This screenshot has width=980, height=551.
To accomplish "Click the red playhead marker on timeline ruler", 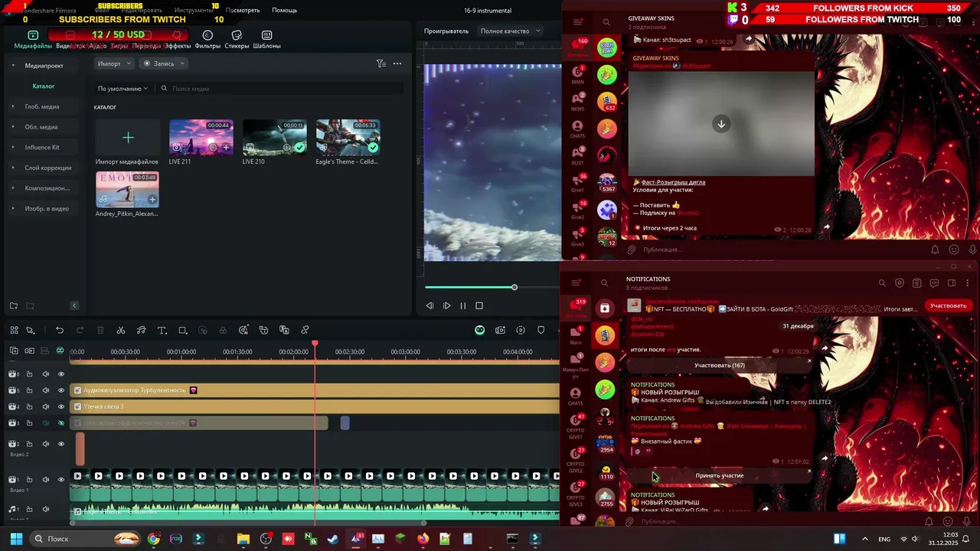I will click(315, 344).
